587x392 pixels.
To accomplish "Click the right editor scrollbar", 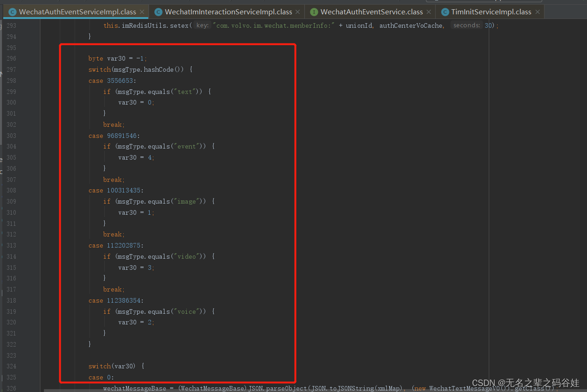I will tap(584, 185).
